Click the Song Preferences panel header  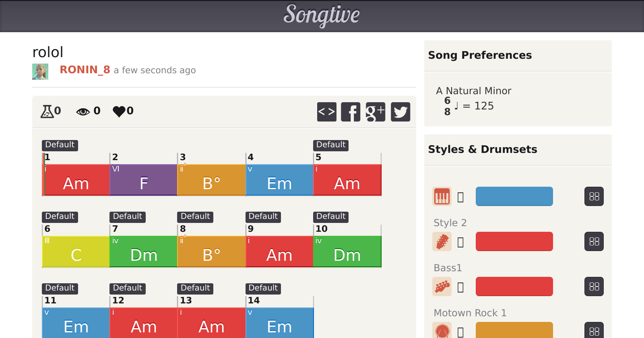[x=480, y=56]
